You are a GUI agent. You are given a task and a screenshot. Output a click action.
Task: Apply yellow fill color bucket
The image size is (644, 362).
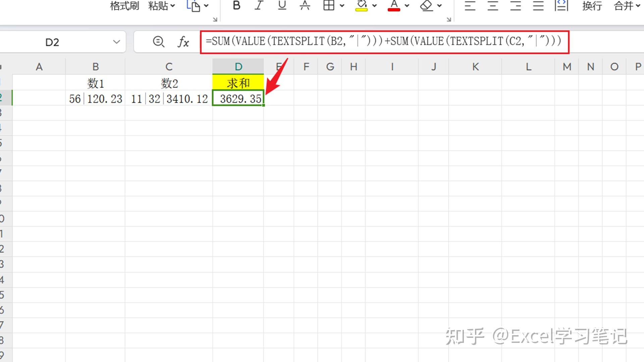click(362, 6)
